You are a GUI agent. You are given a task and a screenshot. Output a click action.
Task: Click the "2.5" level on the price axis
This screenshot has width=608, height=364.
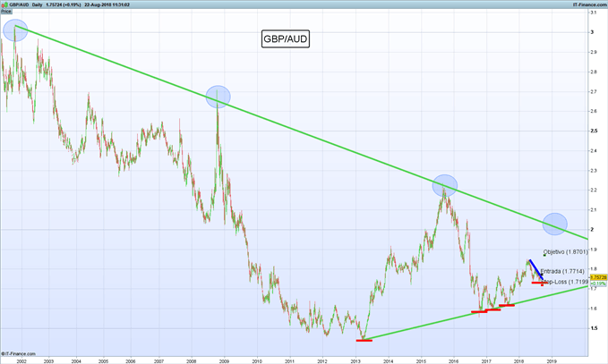(594, 131)
